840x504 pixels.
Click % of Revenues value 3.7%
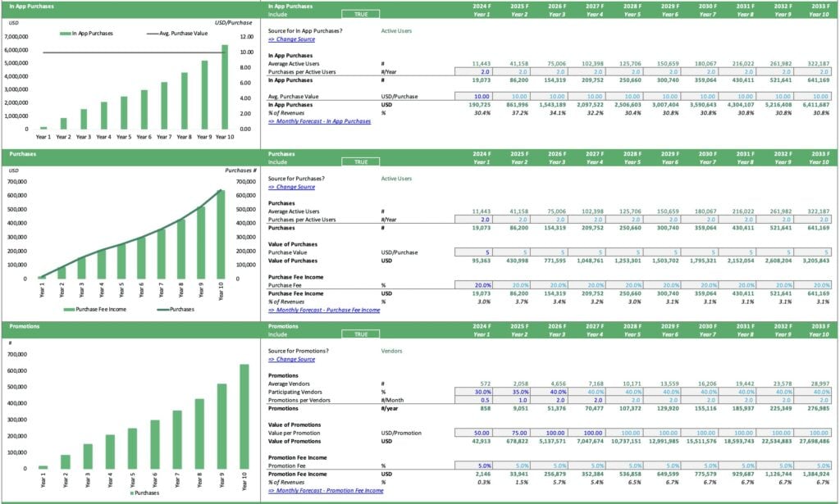click(x=522, y=302)
